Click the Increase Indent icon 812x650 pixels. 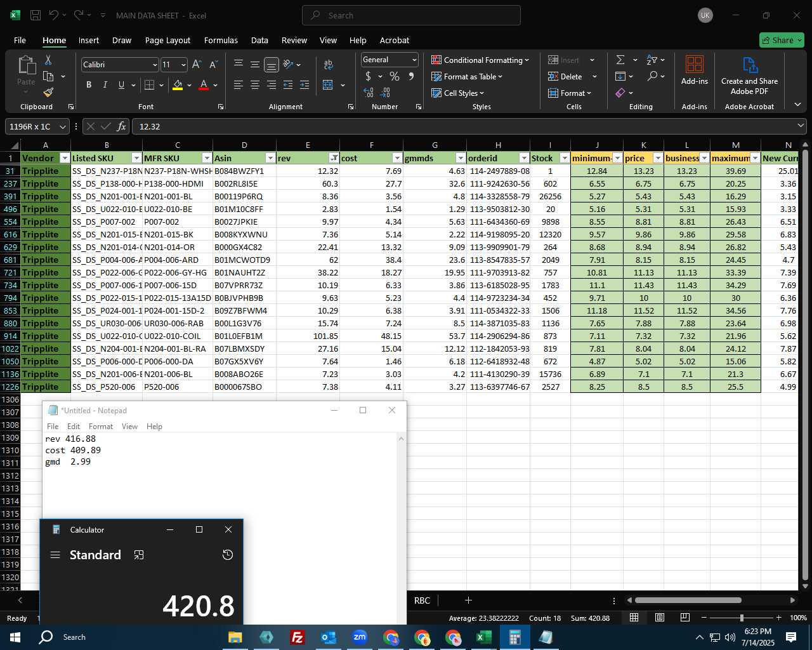coord(304,84)
